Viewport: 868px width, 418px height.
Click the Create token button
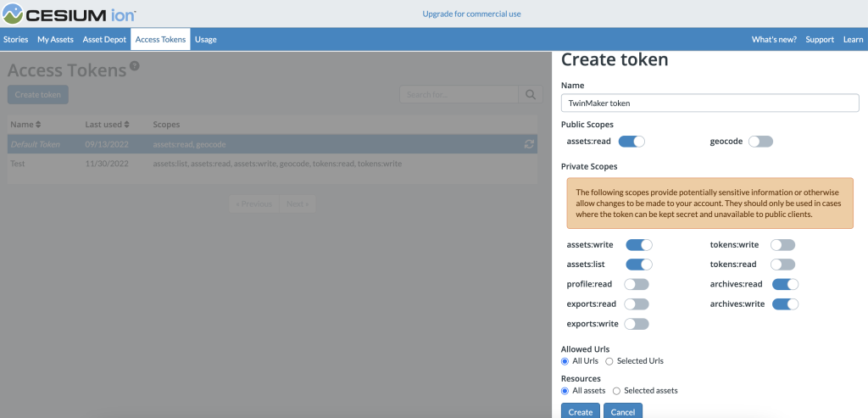38,95
